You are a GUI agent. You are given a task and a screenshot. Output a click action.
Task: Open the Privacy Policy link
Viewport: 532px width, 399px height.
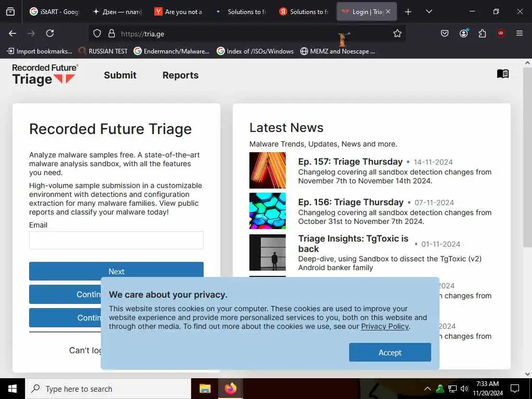click(385, 326)
